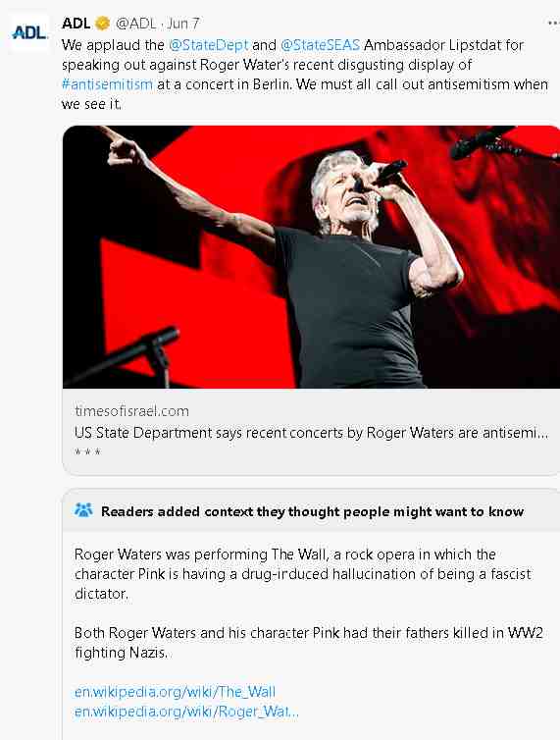This screenshot has height=740, width=560.
Task: Open the tweet's more options ellipsis
Action: point(553,24)
